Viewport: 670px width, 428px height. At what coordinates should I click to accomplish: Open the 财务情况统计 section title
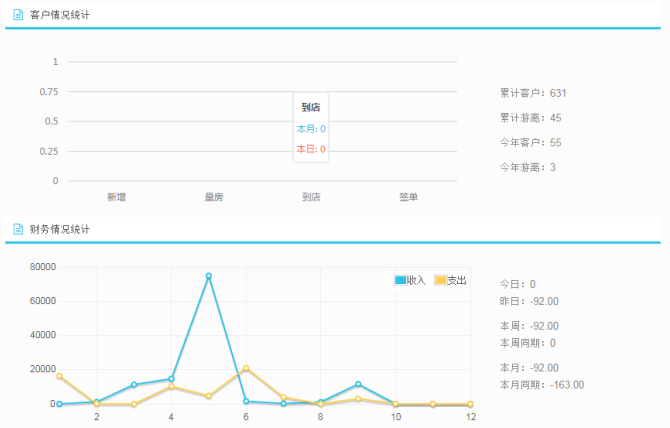(59, 229)
